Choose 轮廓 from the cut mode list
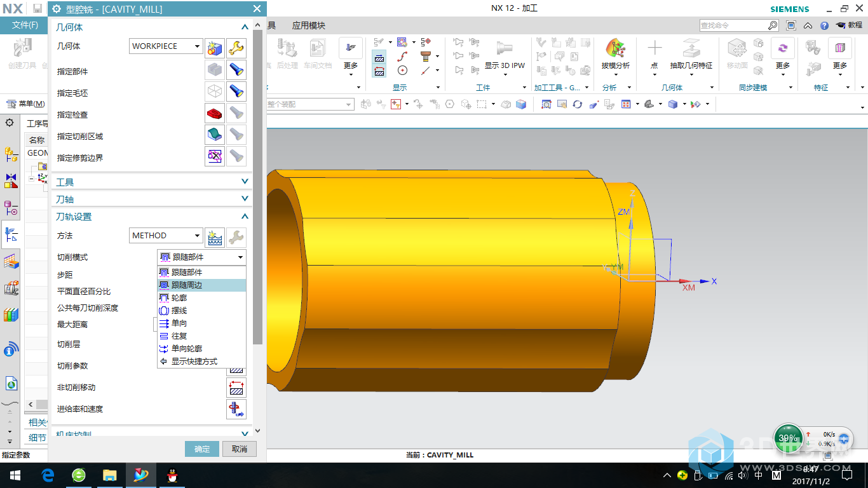 [x=201, y=297]
